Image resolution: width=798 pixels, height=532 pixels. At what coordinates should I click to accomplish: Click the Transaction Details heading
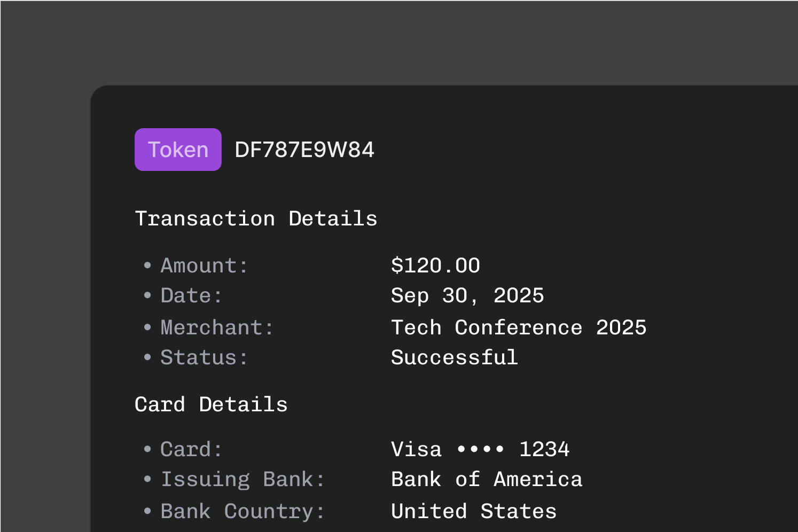tap(256, 219)
